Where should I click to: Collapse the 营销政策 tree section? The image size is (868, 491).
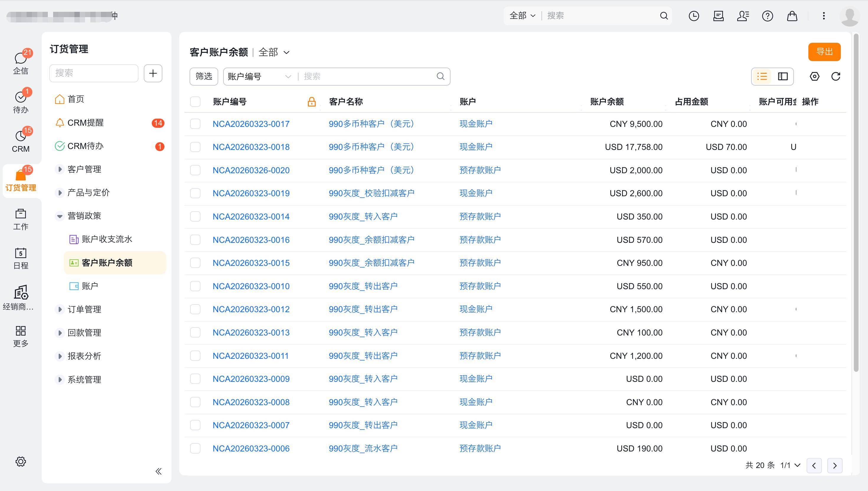60,216
